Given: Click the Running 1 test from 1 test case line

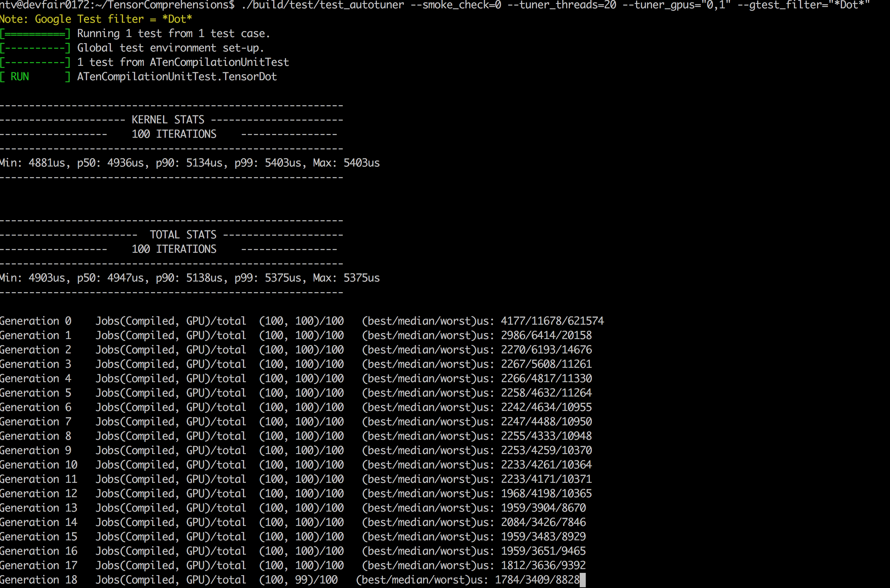Looking at the screenshot, I should 173,34.
